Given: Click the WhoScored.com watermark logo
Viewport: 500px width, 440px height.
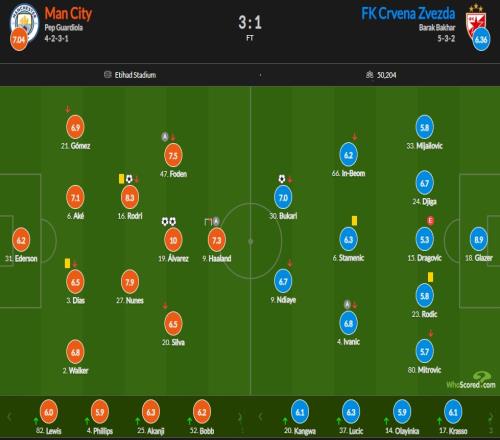Looking at the screenshot, I should [471, 381].
